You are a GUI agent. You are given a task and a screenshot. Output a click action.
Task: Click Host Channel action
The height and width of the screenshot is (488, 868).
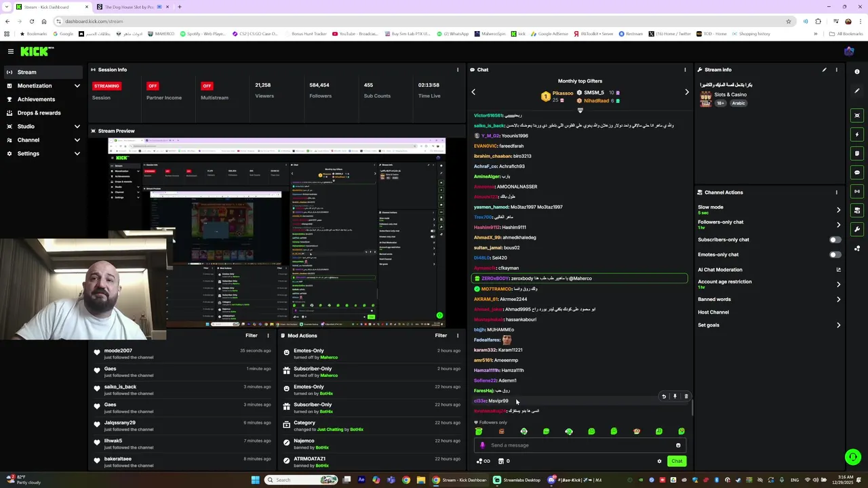(713, 312)
